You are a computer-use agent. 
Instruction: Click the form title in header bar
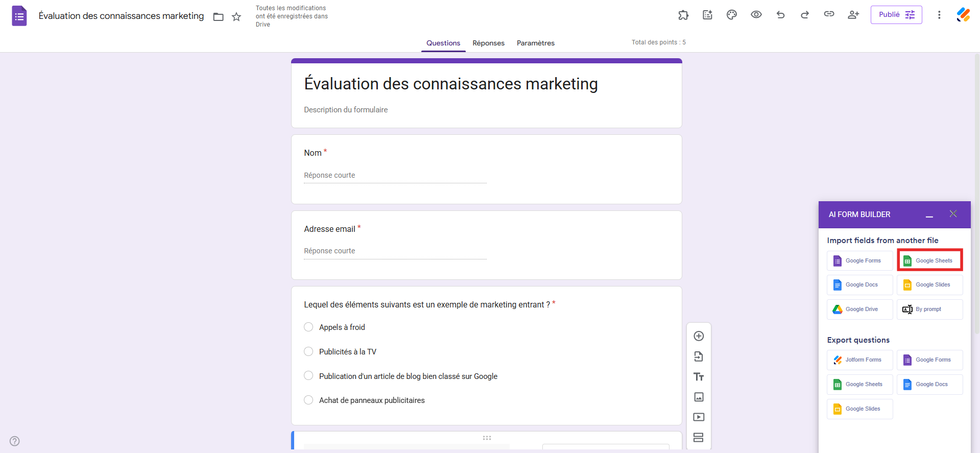click(x=121, y=16)
